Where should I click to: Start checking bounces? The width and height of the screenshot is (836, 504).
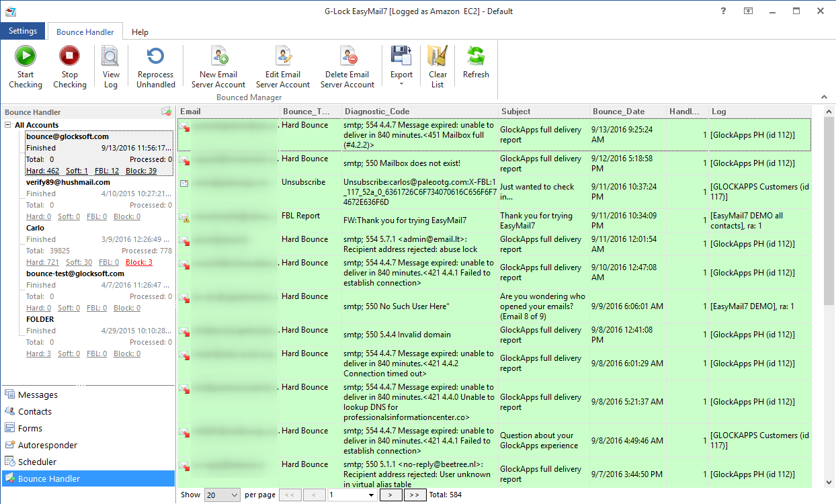click(26, 67)
